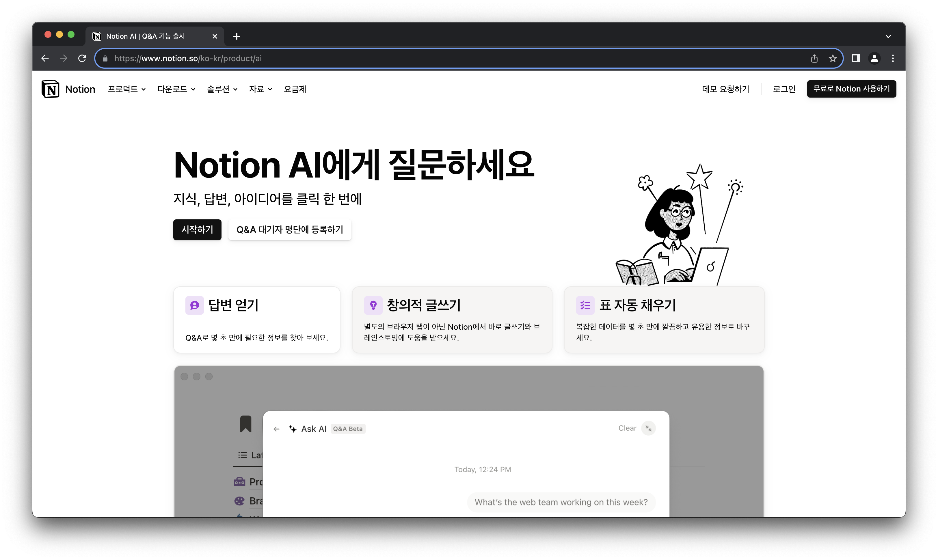Click the palette icon in the demo sidebar
Viewport: 938px width, 560px height.
pos(240,501)
